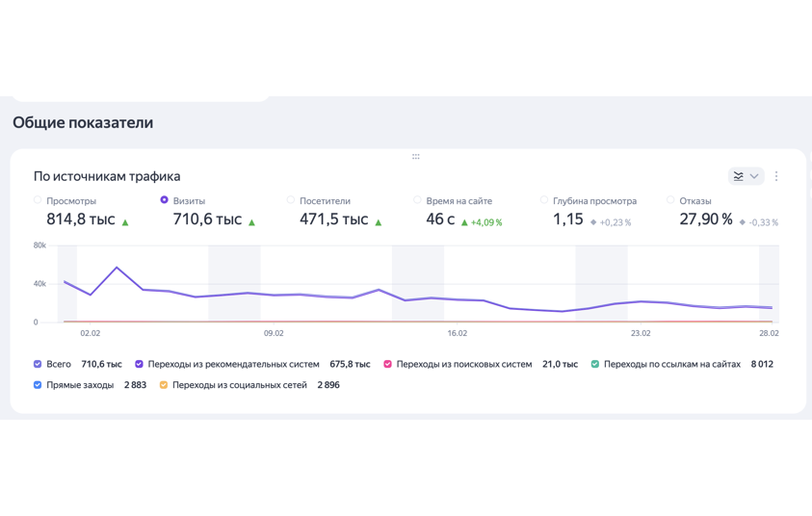Select the Время на сайте radio button
Image resolution: width=812 pixels, height=516 pixels.
click(x=418, y=200)
